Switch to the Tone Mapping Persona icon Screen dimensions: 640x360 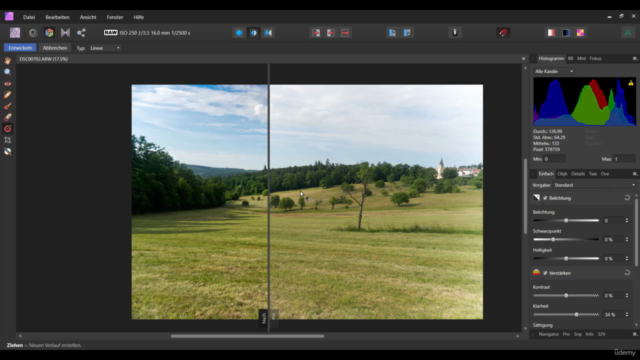pyautogui.click(x=65, y=33)
